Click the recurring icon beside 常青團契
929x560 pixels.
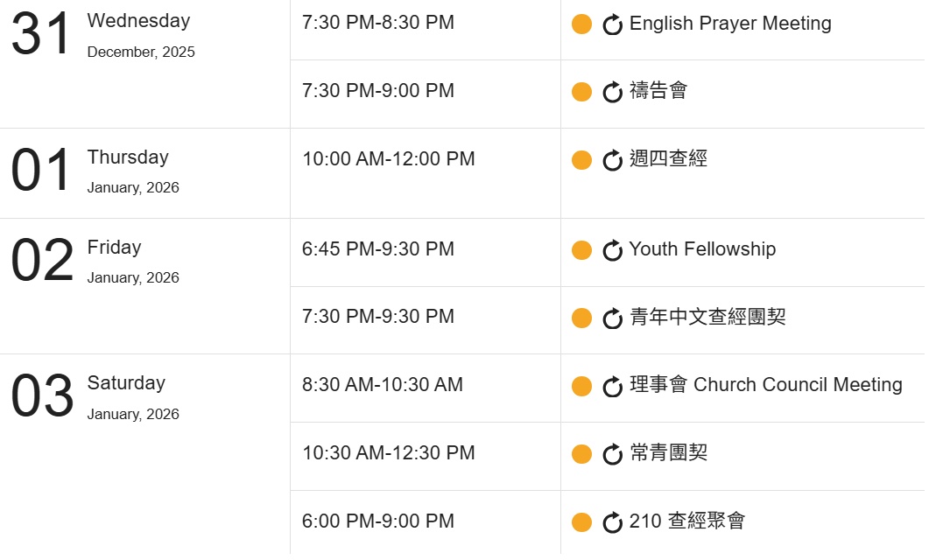(613, 454)
